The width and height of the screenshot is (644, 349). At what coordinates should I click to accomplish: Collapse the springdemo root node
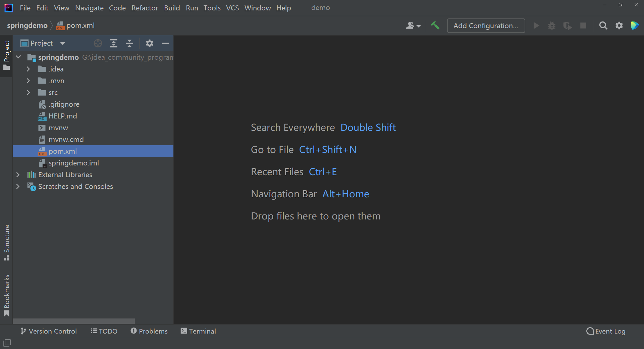point(18,57)
